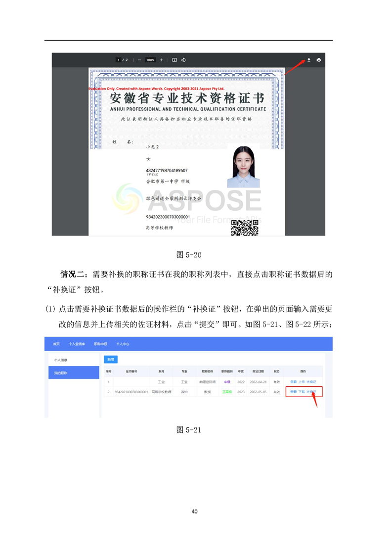This screenshot has width=392, height=555.
Task: Click the 100% zoom level field
Action: point(150,60)
